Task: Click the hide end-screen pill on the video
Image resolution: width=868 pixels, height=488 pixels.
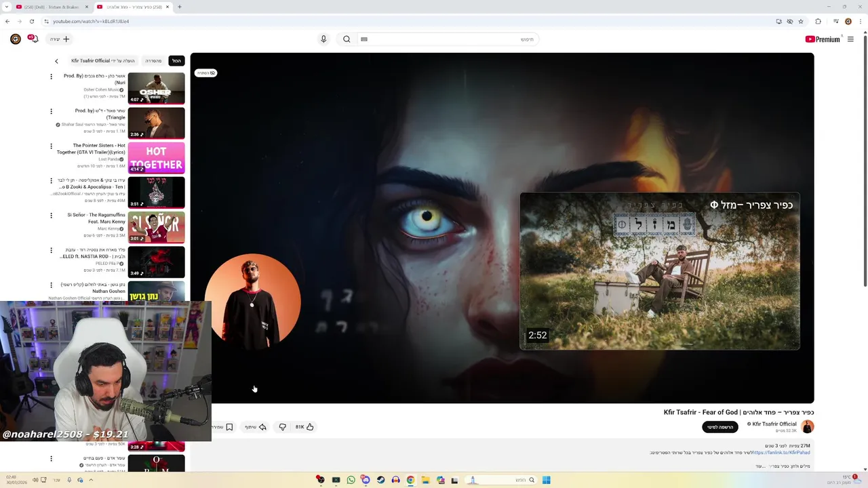Action: [205, 73]
